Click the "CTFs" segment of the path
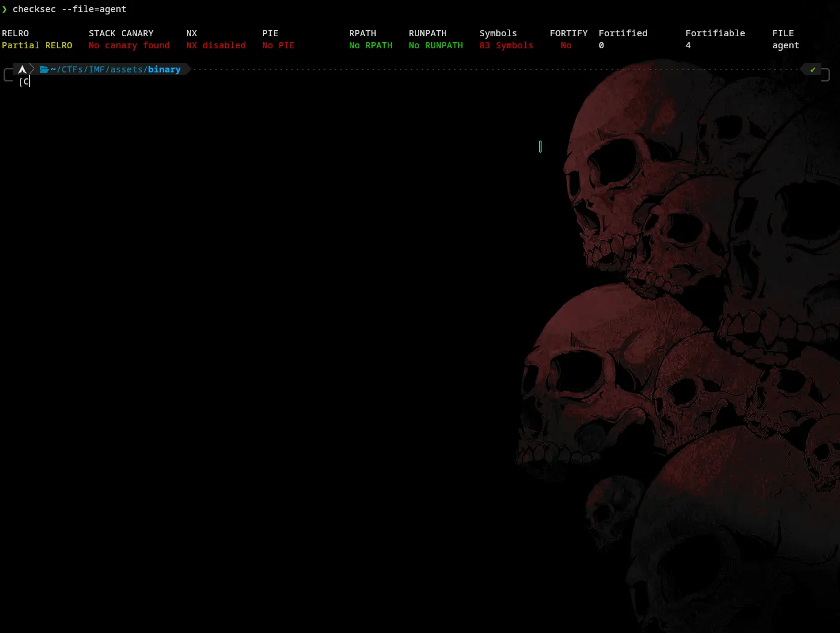Image resolution: width=840 pixels, height=633 pixels. click(x=72, y=69)
